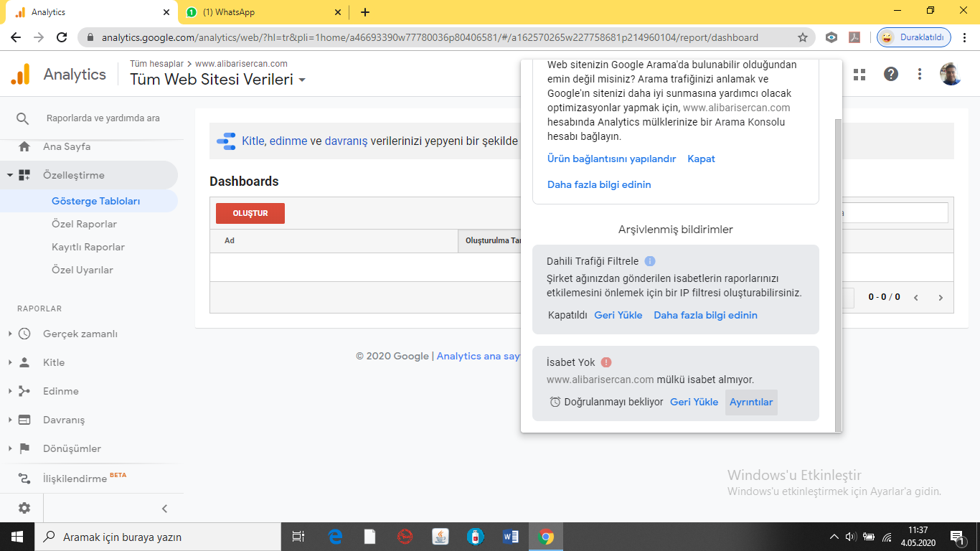Select Özel Uyarılar in sidebar

83,270
